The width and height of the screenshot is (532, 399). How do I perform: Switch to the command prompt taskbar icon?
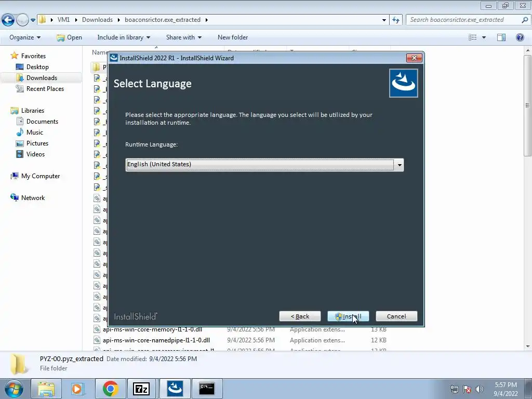(x=207, y=389)
